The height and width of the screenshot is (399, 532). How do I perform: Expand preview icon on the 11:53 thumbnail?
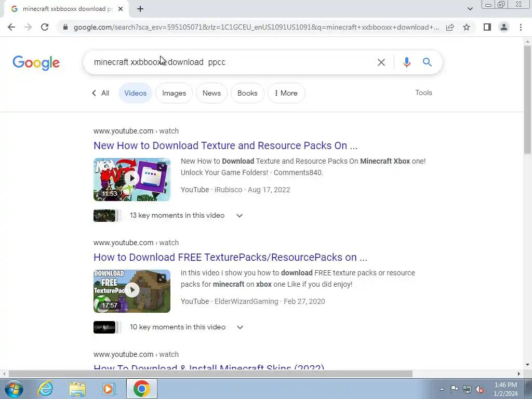coord(162,167)
